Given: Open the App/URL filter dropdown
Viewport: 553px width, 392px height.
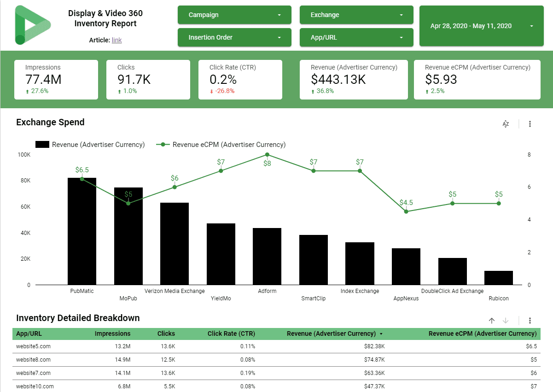Looking at the screenshot, I should pos(356,37).
